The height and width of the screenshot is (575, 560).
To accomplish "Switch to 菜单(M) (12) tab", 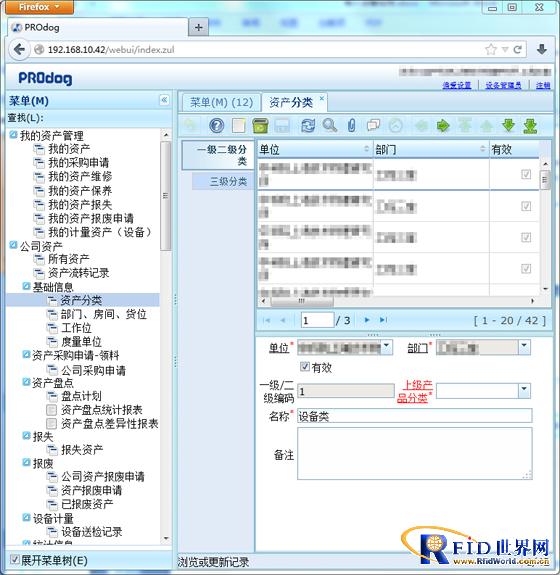I will tap(221, 102).
